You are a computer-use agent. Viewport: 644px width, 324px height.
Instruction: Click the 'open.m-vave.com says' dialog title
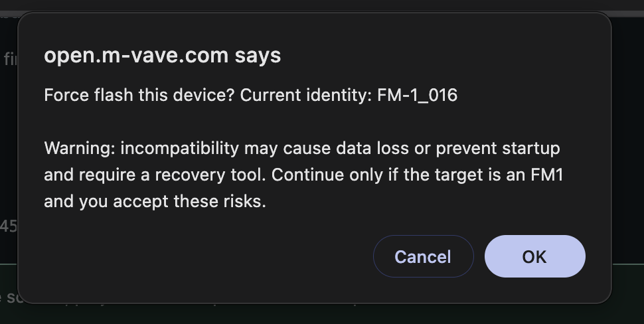pyautogui.click(x=162, y=55)
